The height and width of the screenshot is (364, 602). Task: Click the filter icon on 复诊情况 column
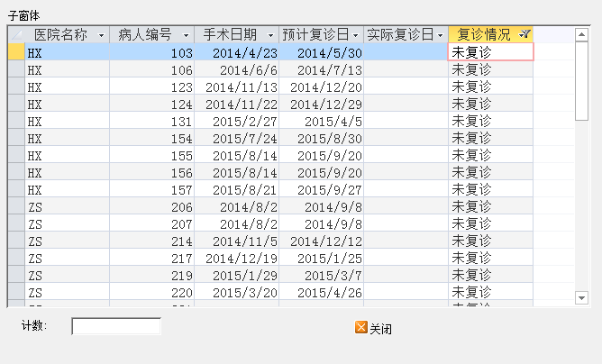(524, 35)
